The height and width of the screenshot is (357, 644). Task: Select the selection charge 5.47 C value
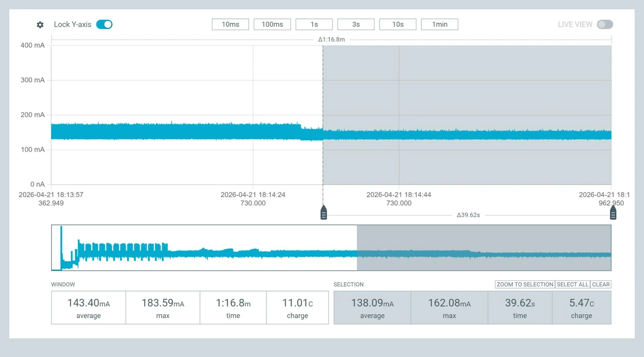click(x=581, y=303)
